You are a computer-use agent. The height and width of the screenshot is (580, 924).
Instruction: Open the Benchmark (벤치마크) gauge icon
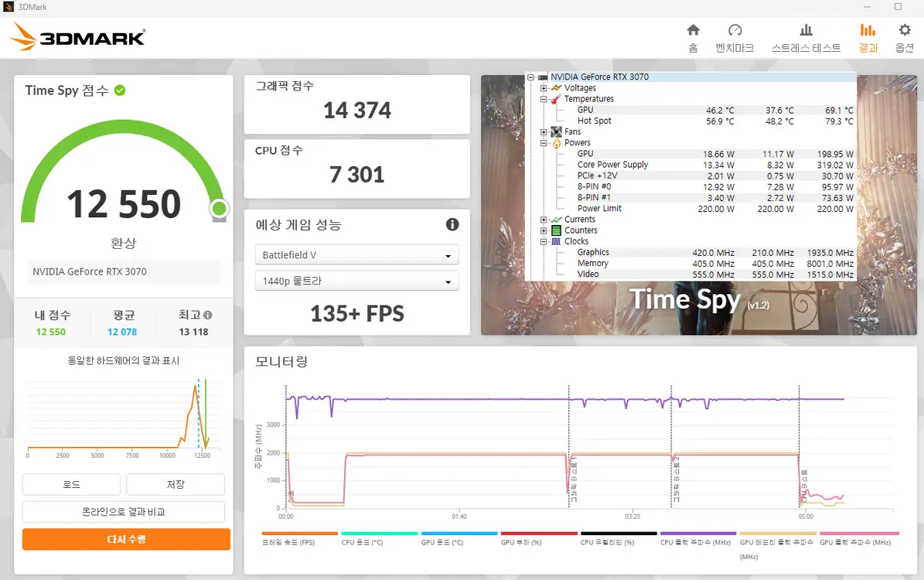point(735,30)
